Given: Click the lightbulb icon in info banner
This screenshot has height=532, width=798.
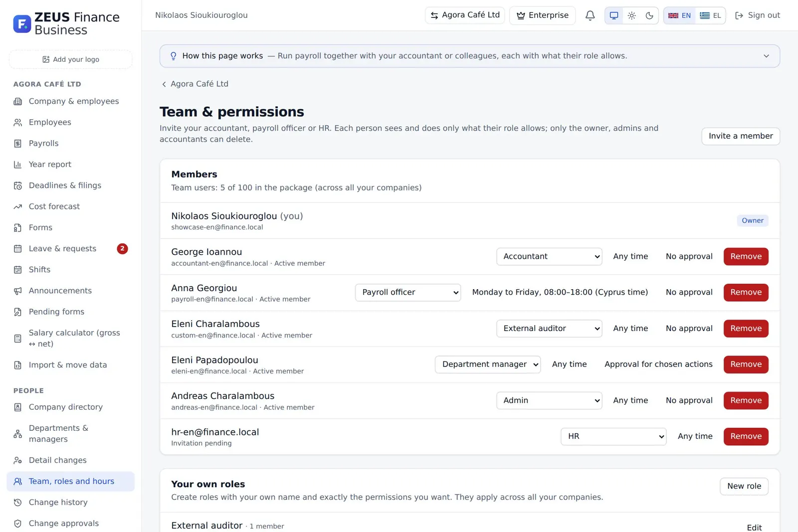Looking at the screenshot, I should [174, 56].
